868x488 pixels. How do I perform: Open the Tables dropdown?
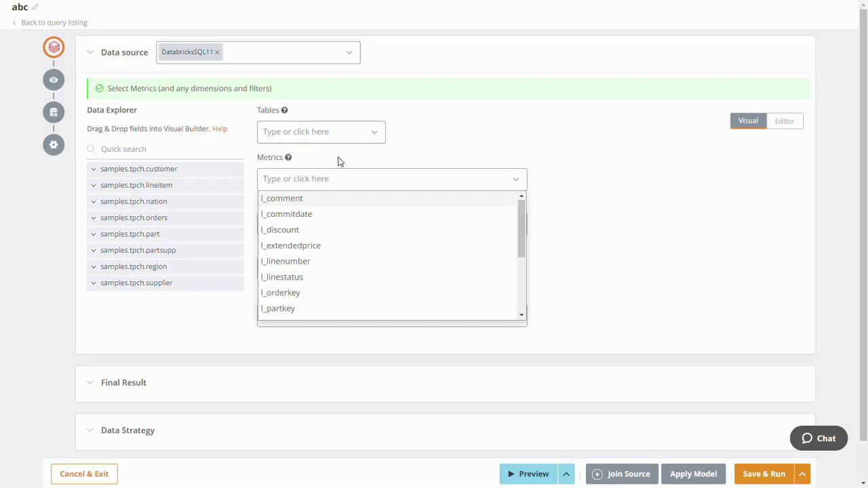pyautogui.click(x=321, y=132)
